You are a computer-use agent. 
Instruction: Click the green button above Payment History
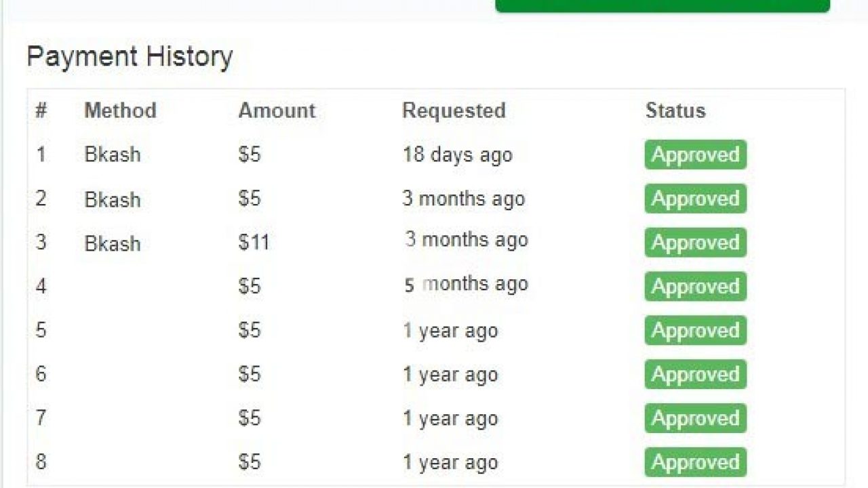click(663, 5)
